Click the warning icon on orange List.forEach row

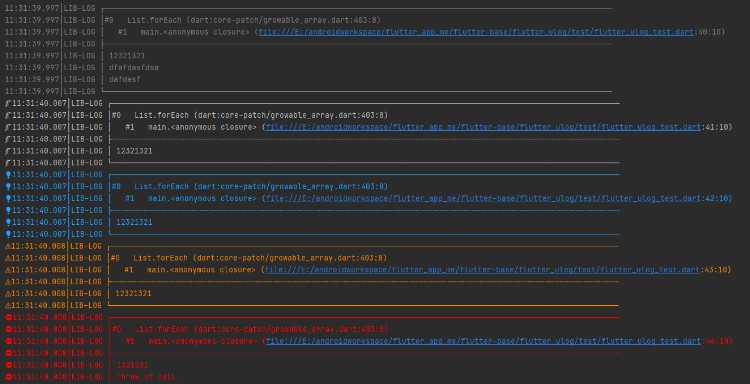tap(8, 258)
